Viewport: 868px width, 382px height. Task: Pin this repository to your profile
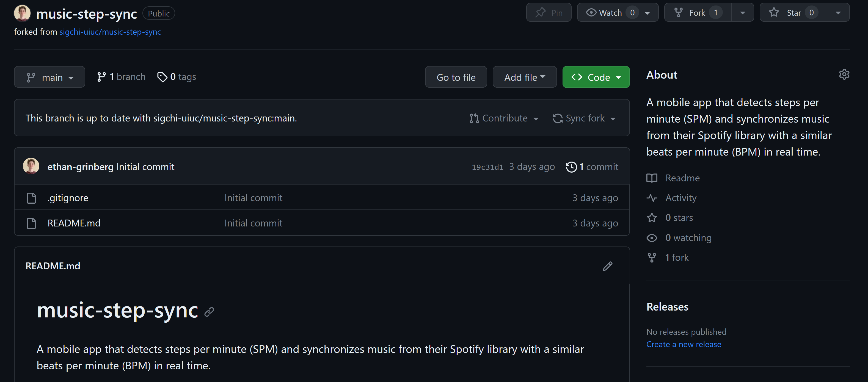[549, 13]
